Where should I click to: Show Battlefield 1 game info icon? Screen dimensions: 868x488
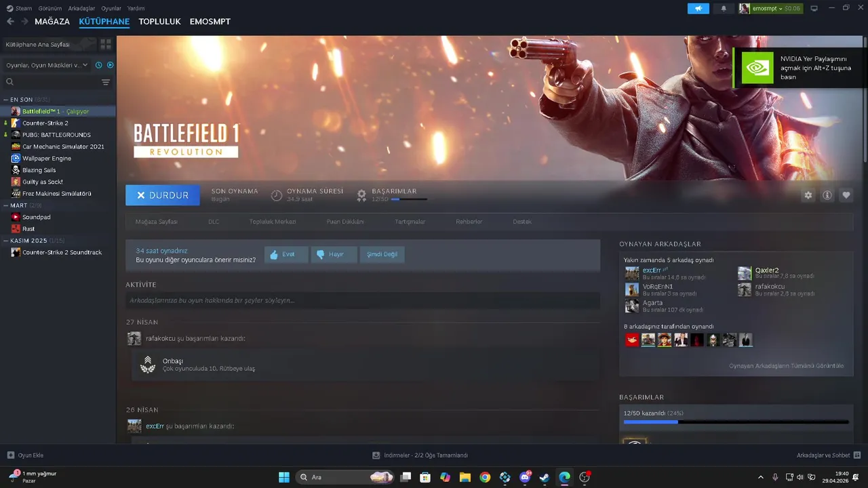coord(827,195)
